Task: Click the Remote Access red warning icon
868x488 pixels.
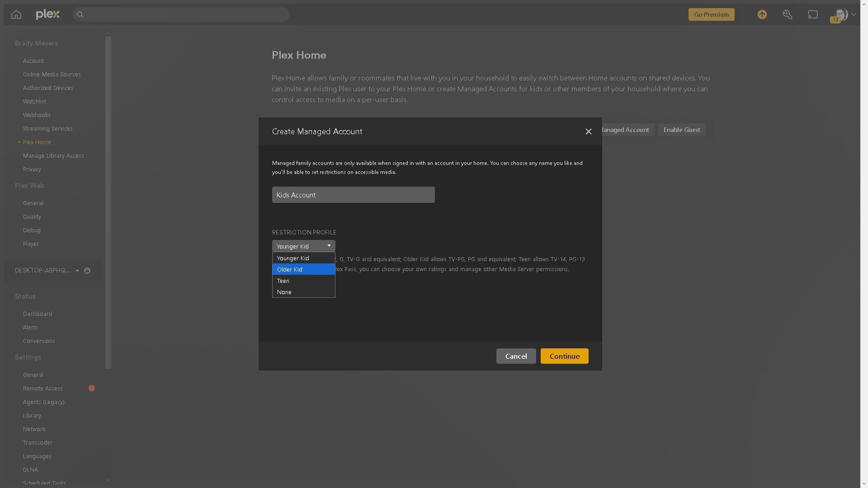Action: click(92, 388)
